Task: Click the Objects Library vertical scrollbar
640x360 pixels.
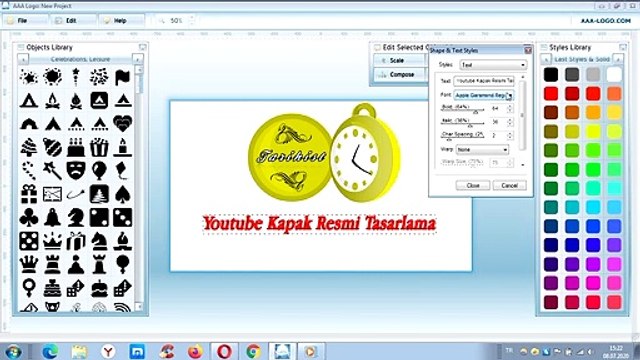Action: (139, 188)
